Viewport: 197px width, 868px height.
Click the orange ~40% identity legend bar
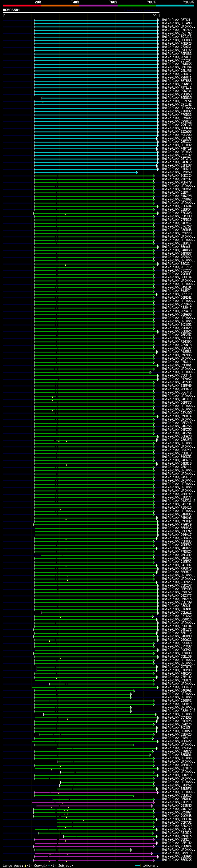[60, 6]
